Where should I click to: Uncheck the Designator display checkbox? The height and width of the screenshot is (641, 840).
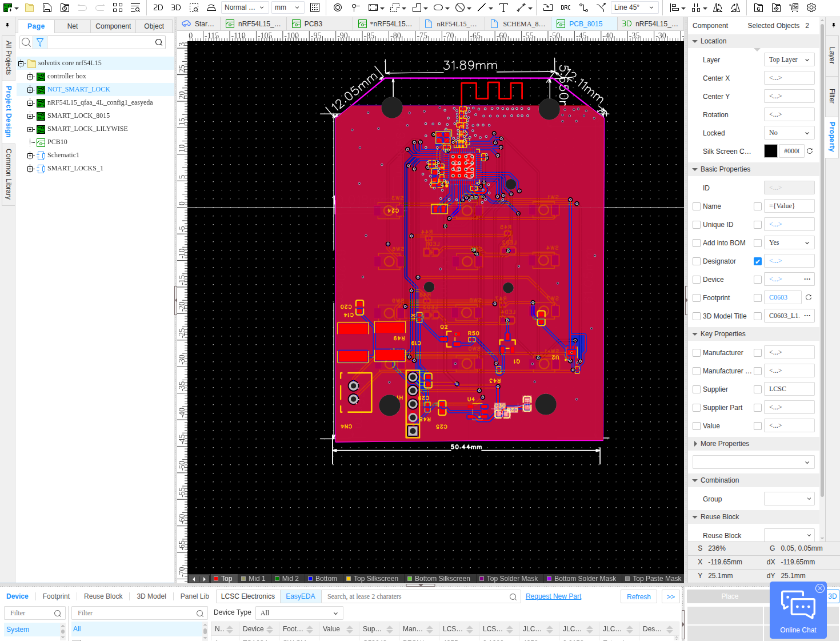pos(758,261)
